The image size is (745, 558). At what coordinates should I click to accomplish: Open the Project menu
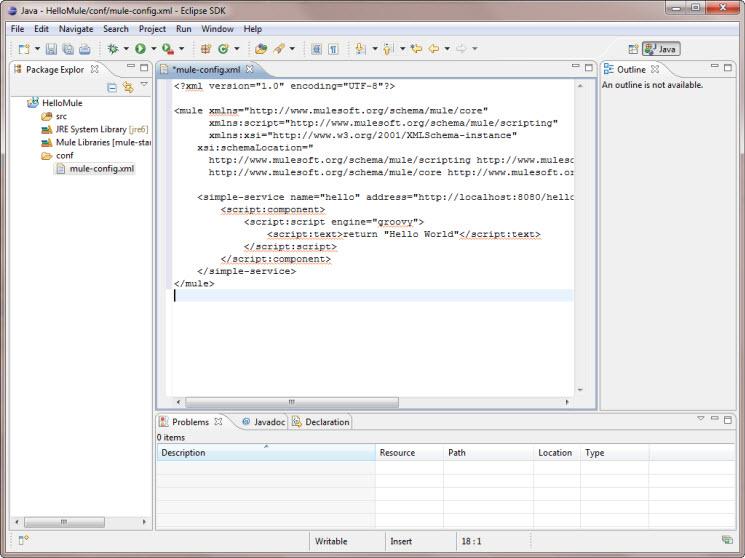click(x=152, y=29)
